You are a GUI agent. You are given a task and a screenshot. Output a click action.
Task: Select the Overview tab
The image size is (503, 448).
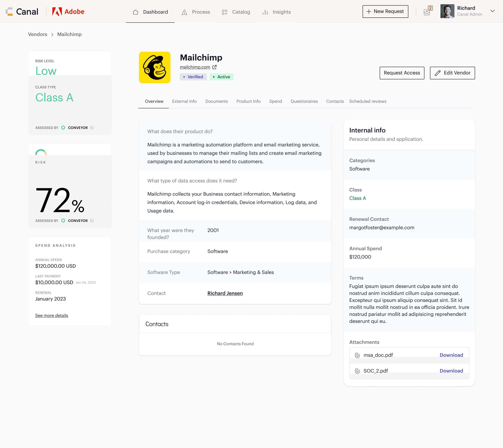click(x=154, y=101)
